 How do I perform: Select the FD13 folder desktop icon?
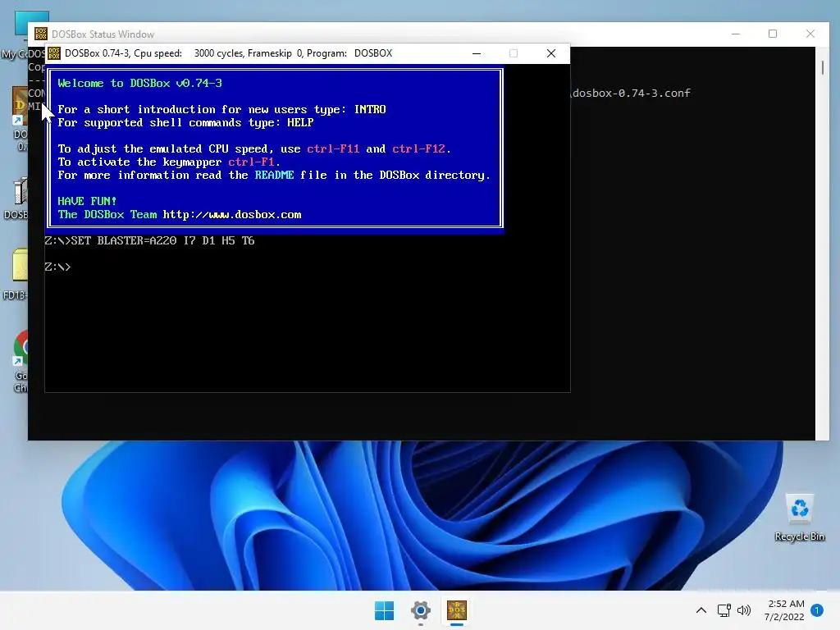point(17,274)
